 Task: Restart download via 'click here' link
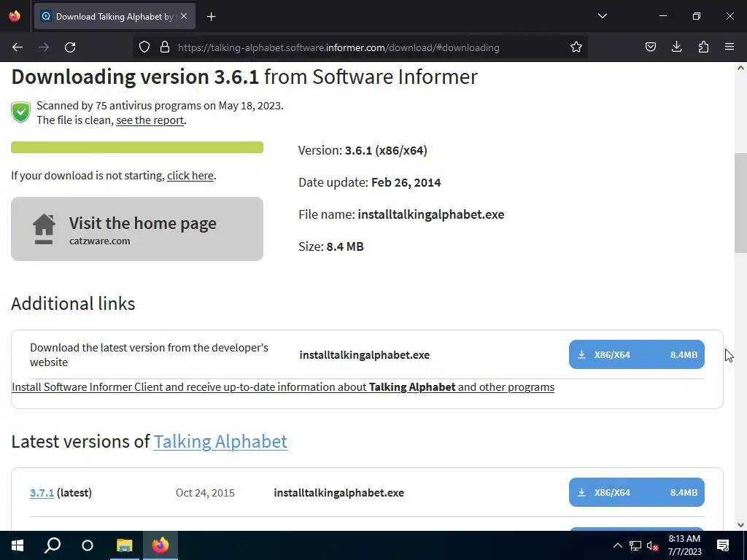(190, 176)
